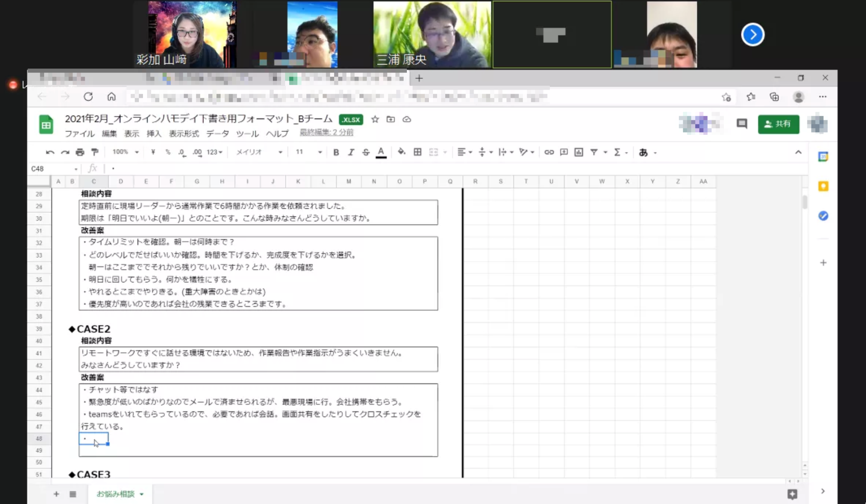Screen dimensions: 866x504
Task: Open the 表示形式 menu
Action: pos(184,133)
